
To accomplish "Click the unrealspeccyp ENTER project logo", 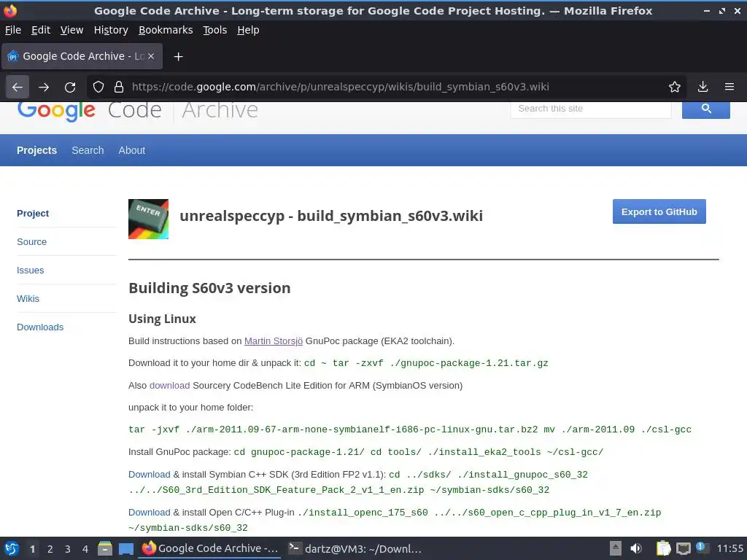I will (148, 219).
